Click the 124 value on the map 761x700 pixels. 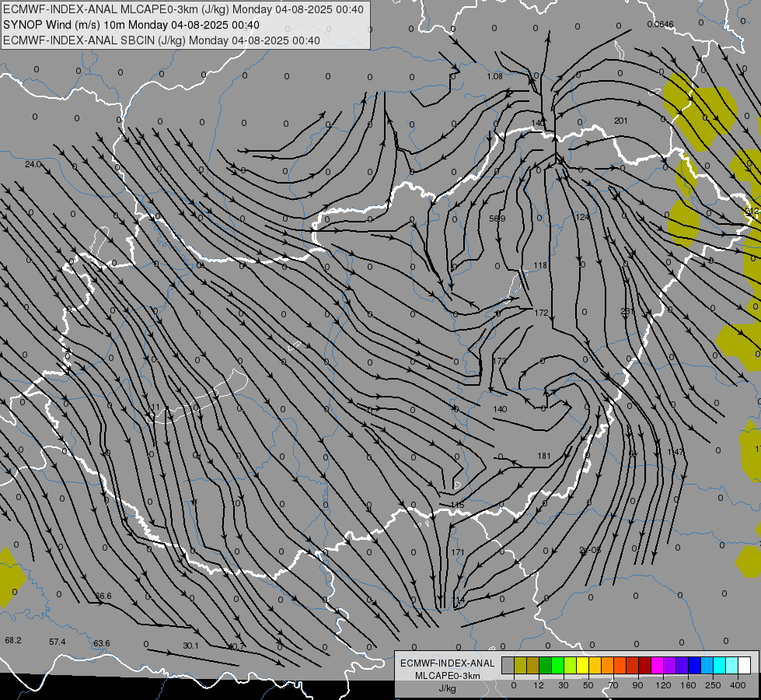pyautogui.click(x=582, y=217)
